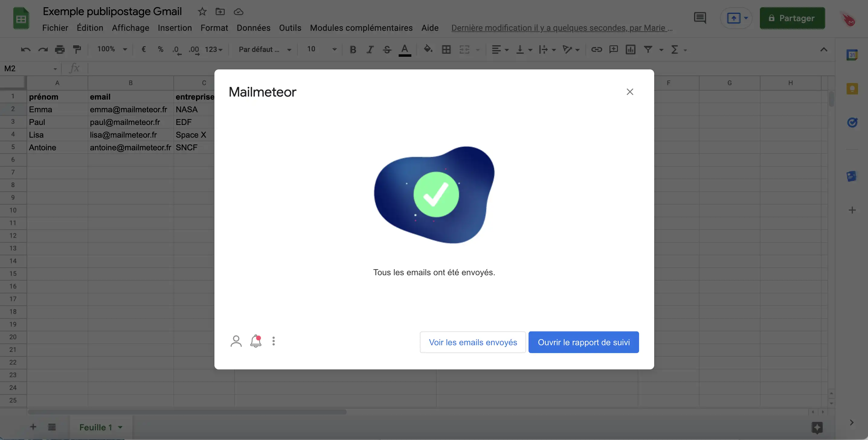868x440 pixels.
Task: Click the Borders icon
Action: pyautogui.click(x=446, y=49)
